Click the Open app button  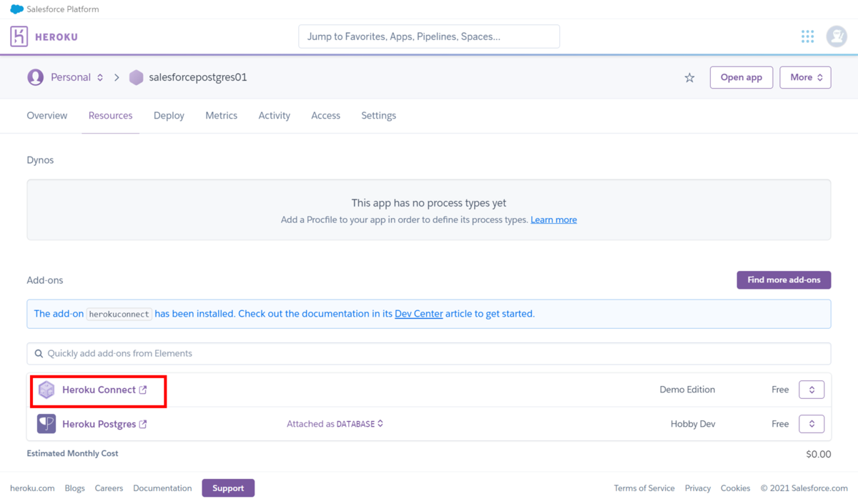741,77
